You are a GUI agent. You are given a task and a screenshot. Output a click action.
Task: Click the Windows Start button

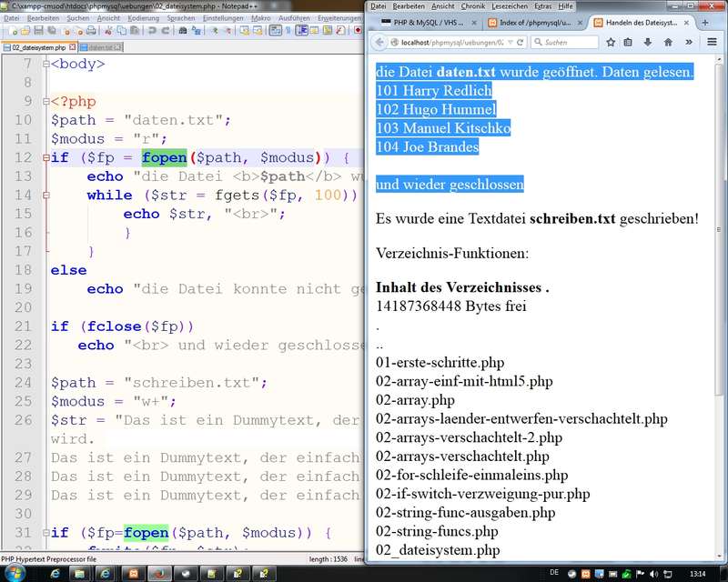tap(16, 574)
